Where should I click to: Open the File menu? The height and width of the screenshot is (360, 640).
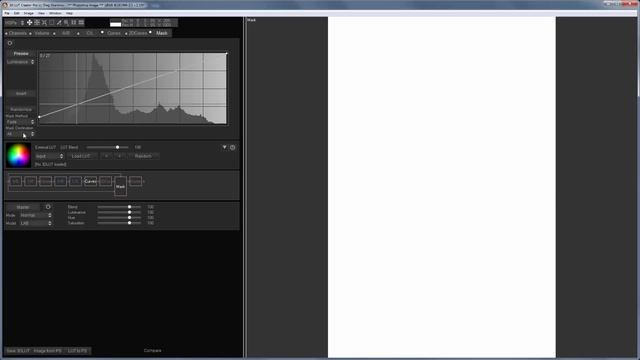click(x=7, y=13)
